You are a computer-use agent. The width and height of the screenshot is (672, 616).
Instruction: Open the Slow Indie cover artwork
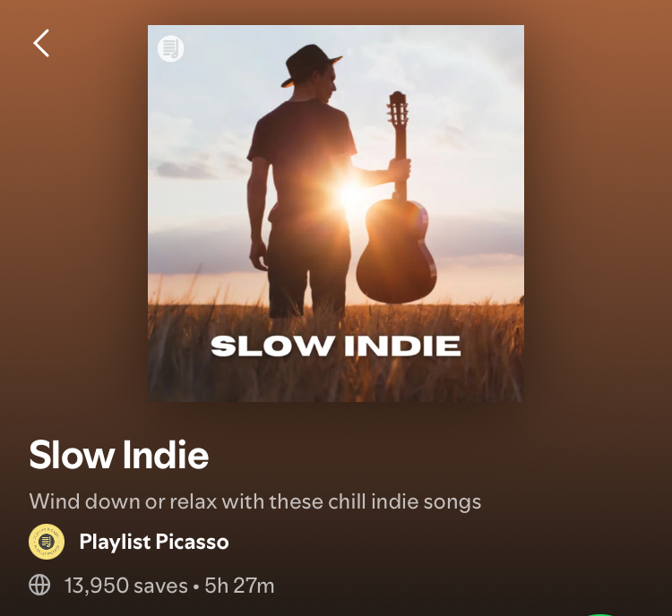(336, 213)
